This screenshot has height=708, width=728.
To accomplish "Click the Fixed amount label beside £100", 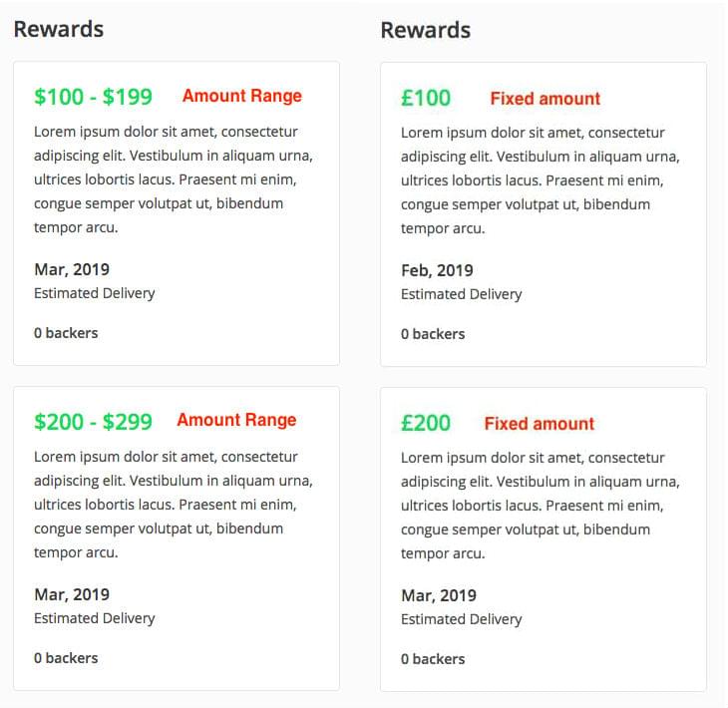I will coord(545,99).
